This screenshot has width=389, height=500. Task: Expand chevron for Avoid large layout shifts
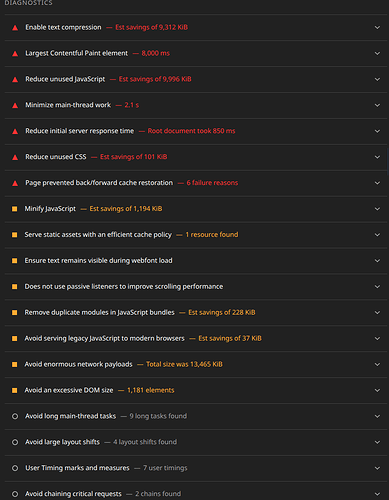(377, 442)
